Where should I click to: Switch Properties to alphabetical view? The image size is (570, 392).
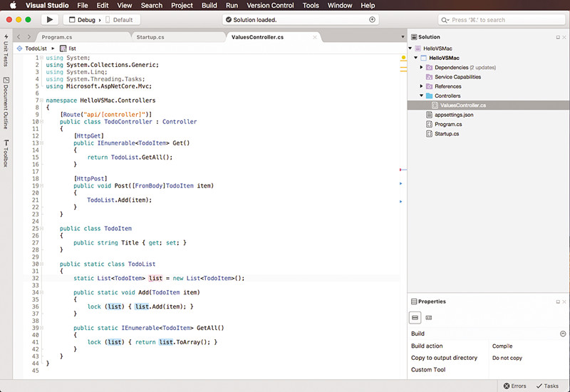pos(429,317)
